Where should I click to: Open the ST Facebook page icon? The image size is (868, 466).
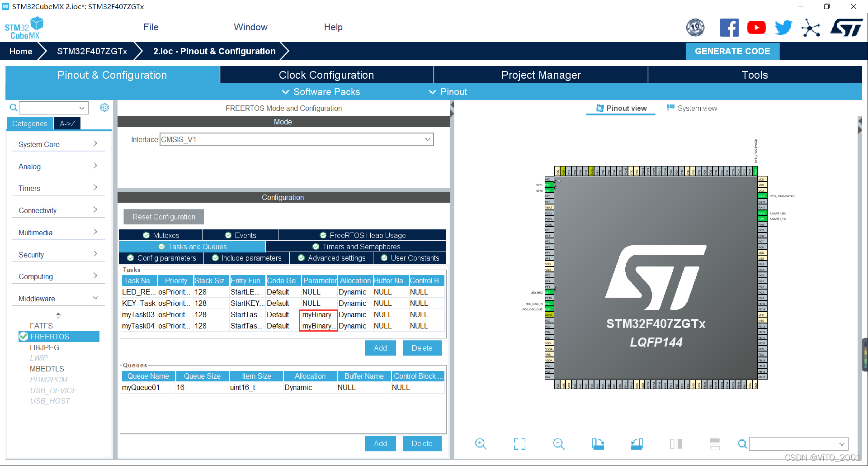coord(729,28)
